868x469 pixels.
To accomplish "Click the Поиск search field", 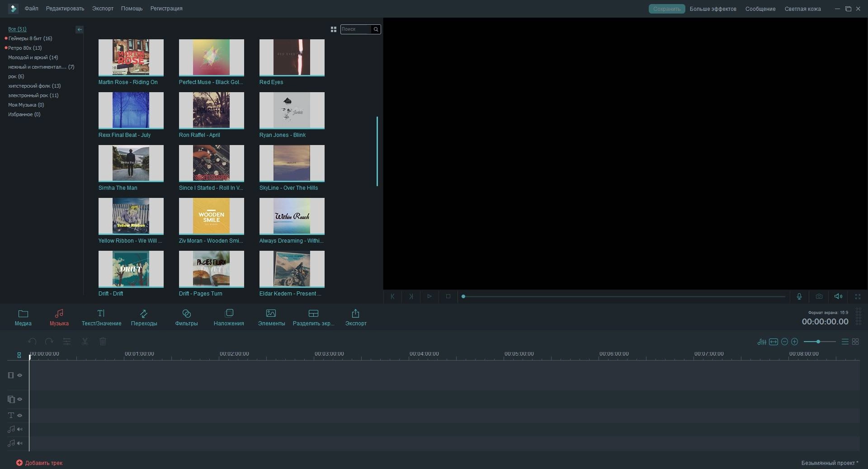I will (x=356, y=29).
